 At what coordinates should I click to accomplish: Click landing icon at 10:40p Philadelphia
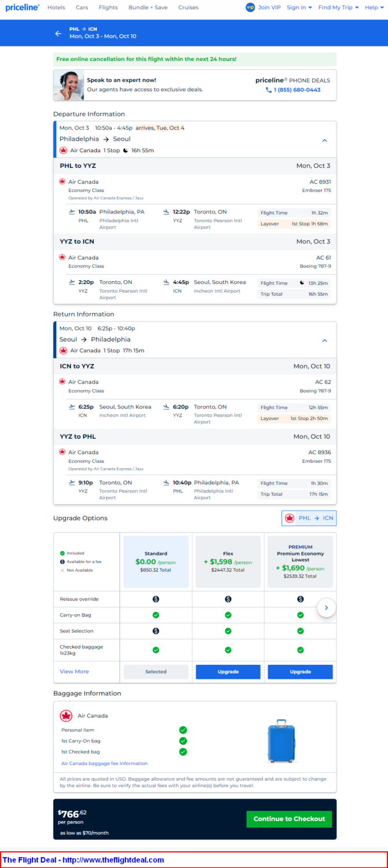(167, 483)
